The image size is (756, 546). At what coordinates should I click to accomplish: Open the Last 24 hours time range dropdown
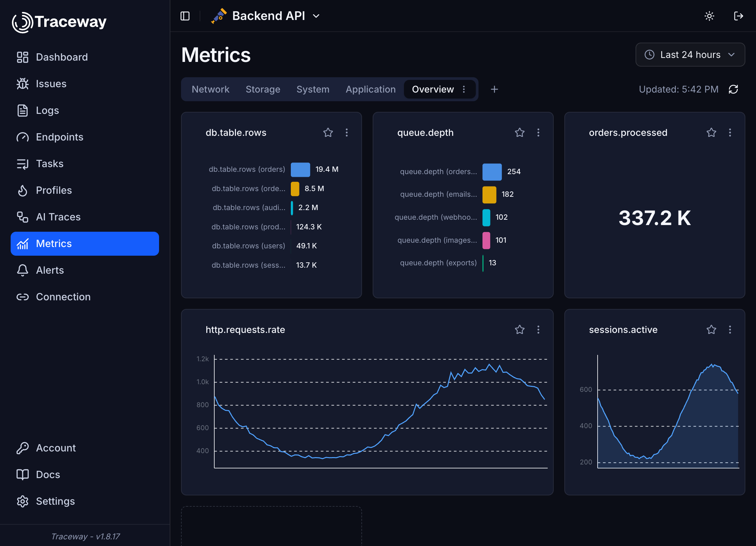690,55
